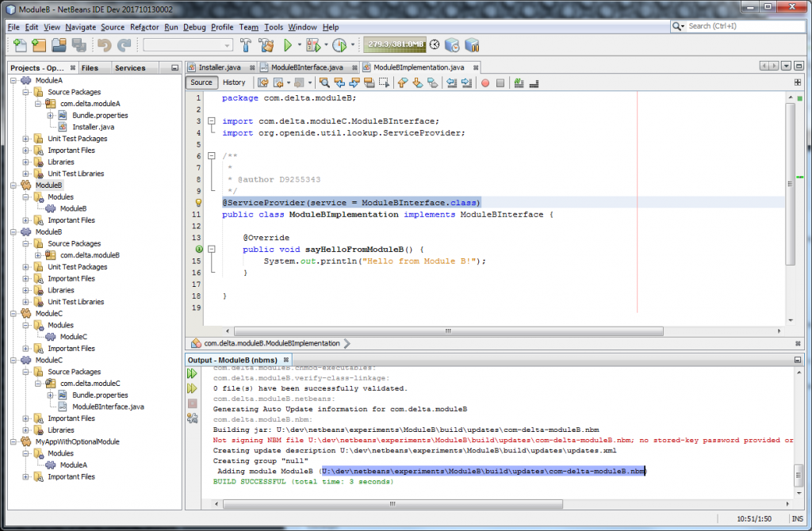Image resolution: width=812 pixels, height=531 pixels.
Task: Click the Shift Line Right icon
Action: click(x=466, y=82)
